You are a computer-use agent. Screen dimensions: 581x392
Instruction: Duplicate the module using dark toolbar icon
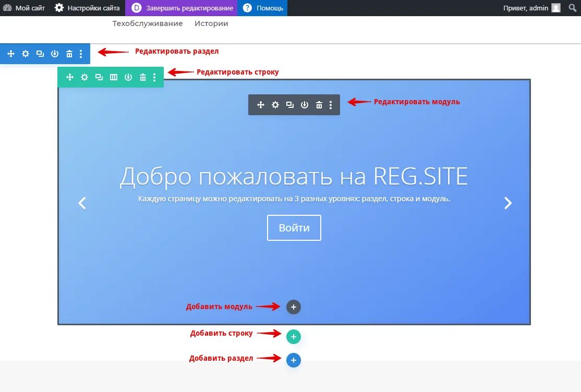point(290,105)
